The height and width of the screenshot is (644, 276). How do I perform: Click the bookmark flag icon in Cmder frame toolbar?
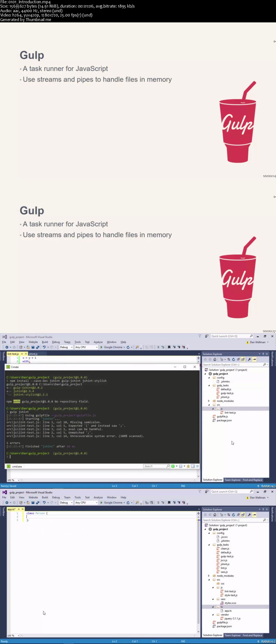pos(169,347)
